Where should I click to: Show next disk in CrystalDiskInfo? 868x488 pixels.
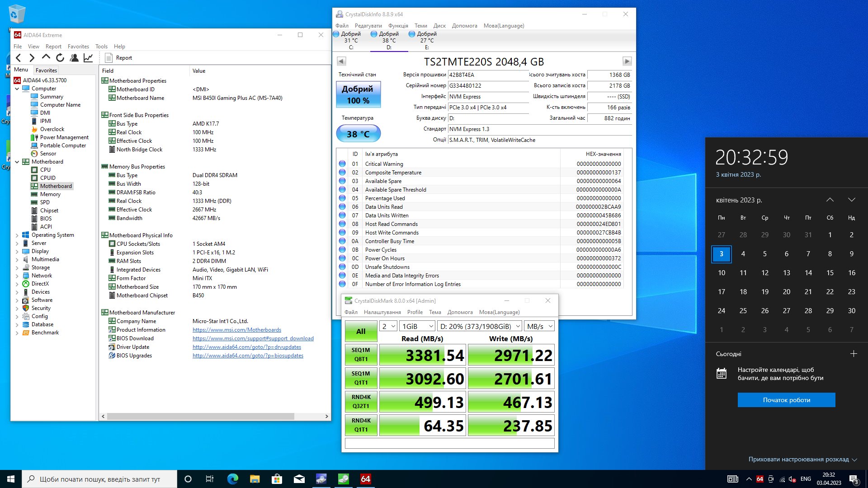627,61
